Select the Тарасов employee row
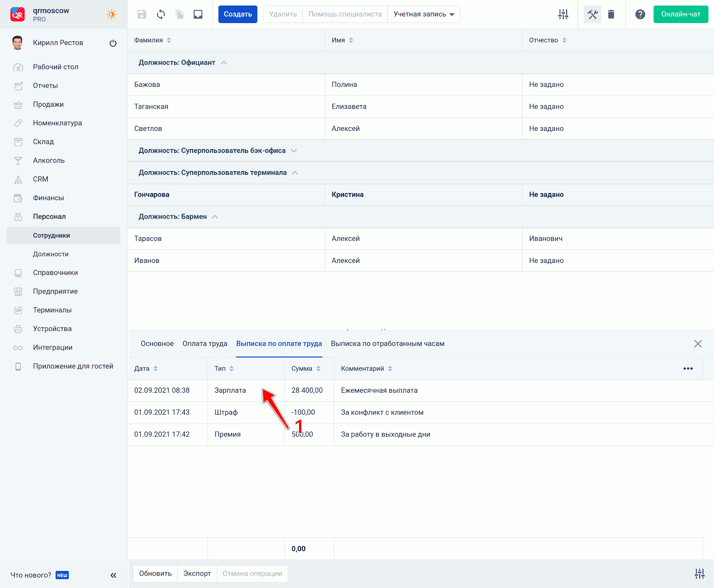Screen dimensions: 714x588 [420, 238]
